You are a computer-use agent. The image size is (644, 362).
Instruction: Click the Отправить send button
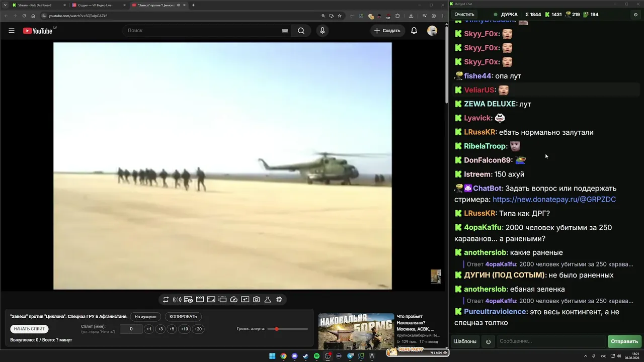click(624, 342)
